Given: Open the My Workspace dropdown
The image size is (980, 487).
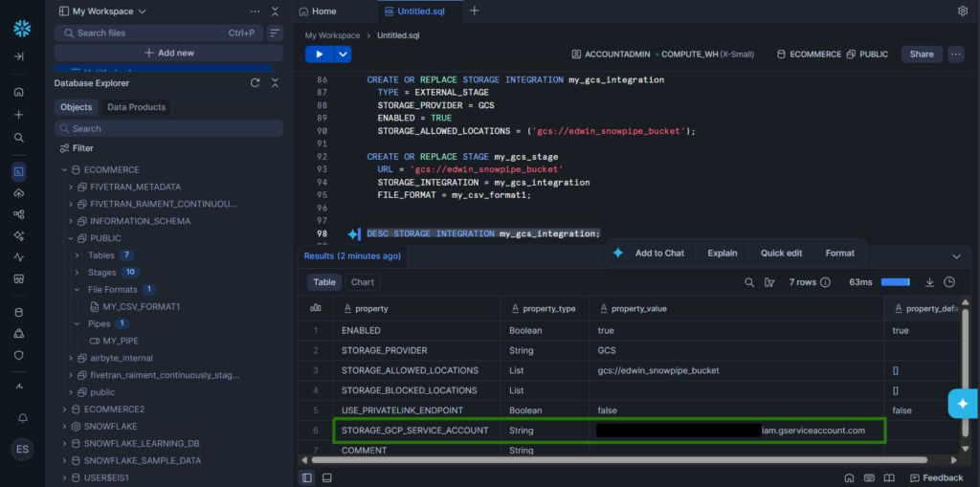Looking at the screenshot, I should (x=102, y=11).
